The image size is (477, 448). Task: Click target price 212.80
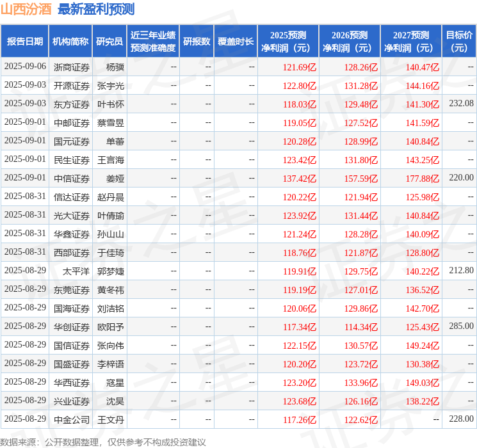coord(461,270)
